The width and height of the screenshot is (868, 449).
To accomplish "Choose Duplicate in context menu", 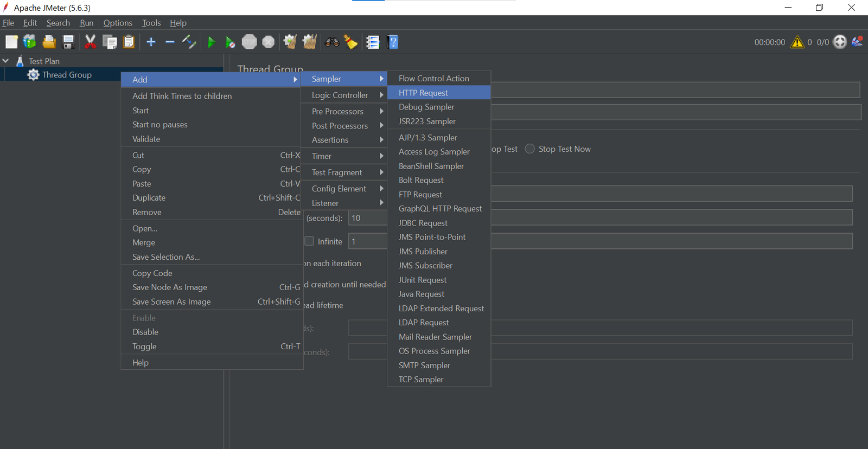I will tap(212, 197).
